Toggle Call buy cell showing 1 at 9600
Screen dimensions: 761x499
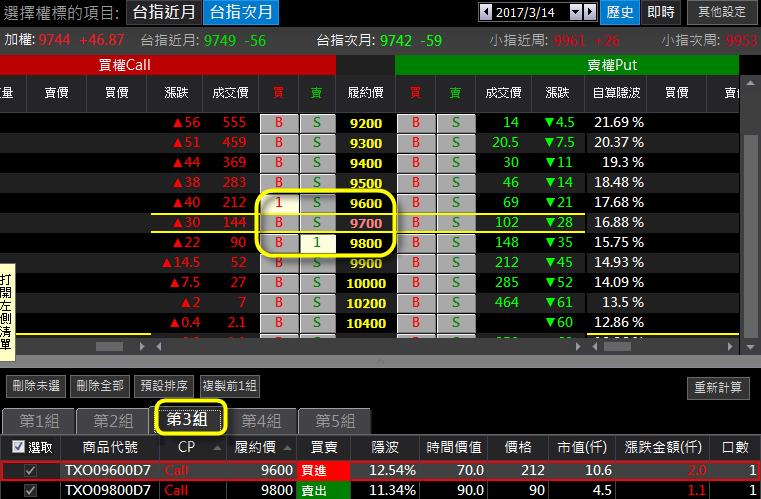tap(279, 202)
